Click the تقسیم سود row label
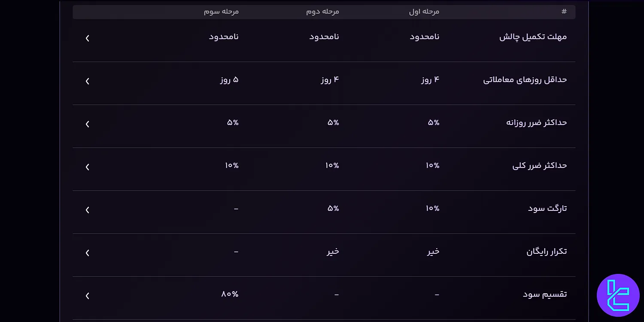 (545, 294)
